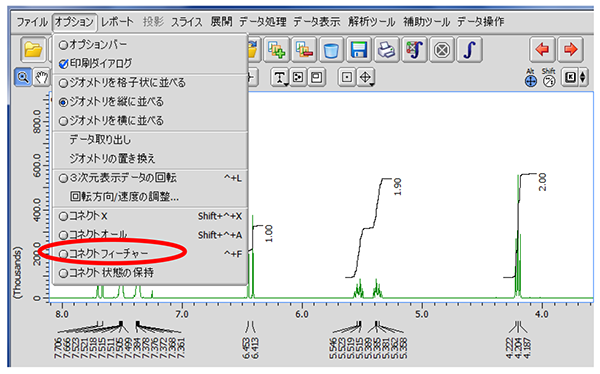Screen dimensions: 600x374
Task: Click the circled X cancel icon
Action: pyautogui.click(x=442, y=50)
